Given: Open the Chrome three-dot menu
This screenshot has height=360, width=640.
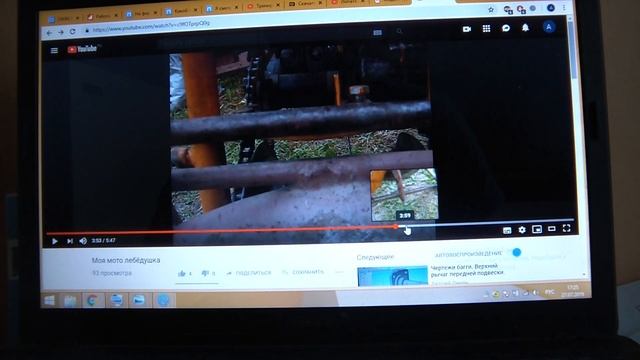Looking at the screenshot, I should [564, 8].
